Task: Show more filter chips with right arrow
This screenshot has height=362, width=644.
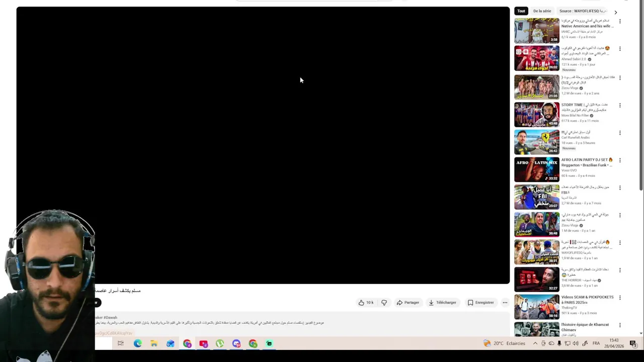Action: (x=615, y=12)
